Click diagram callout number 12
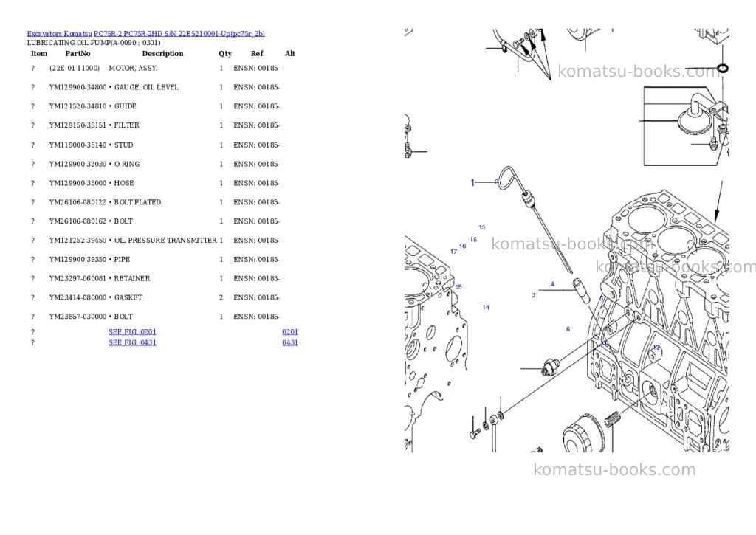Screen dimensions: 756x535 point(656,347)
